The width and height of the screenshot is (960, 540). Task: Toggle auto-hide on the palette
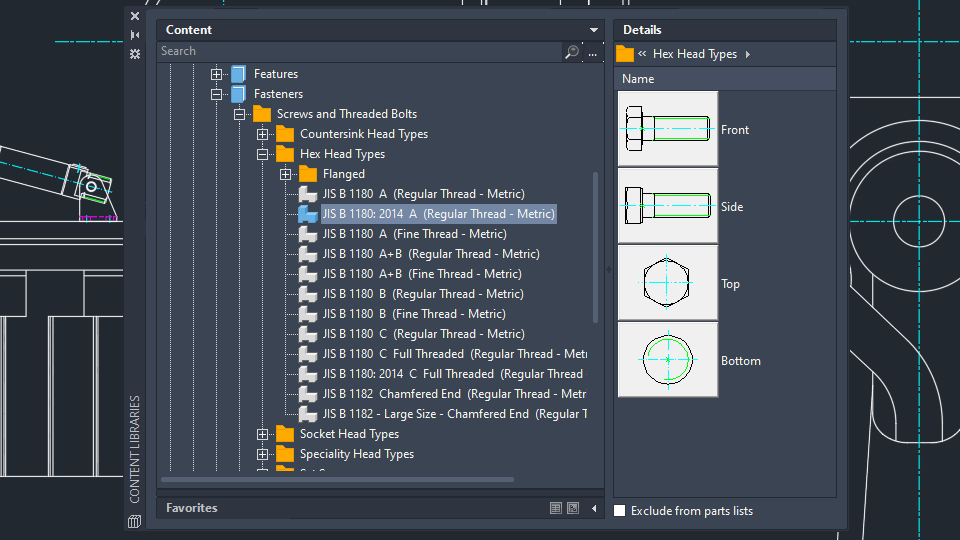pyautogui.click(x=135, y=35)
